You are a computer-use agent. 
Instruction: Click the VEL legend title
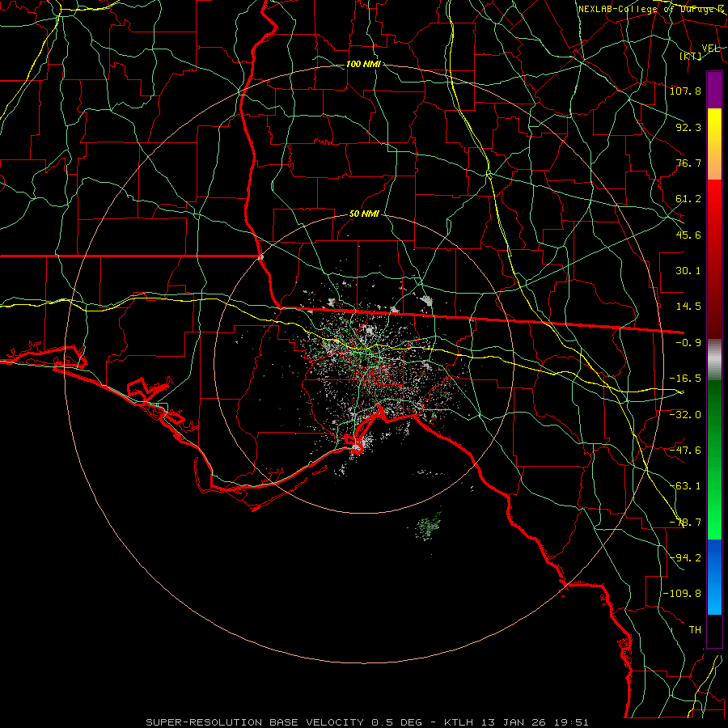[x=710, y=49]
